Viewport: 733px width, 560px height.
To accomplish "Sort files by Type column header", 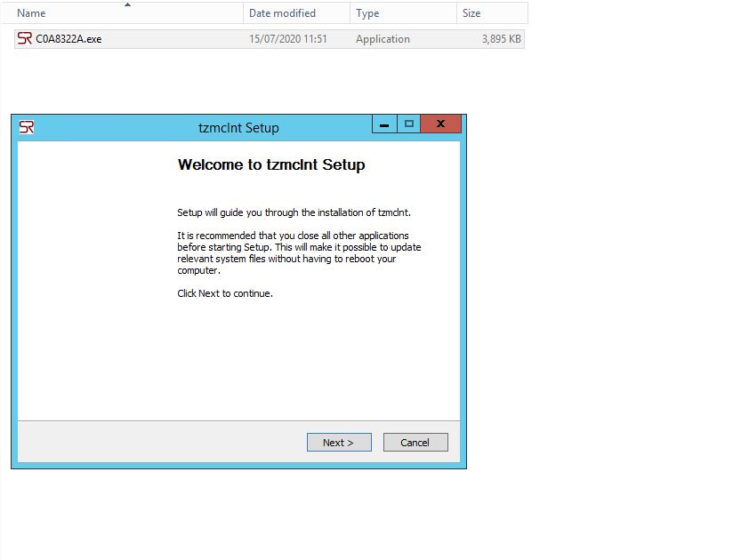I will pyautogui.click(x=367, y=13).
